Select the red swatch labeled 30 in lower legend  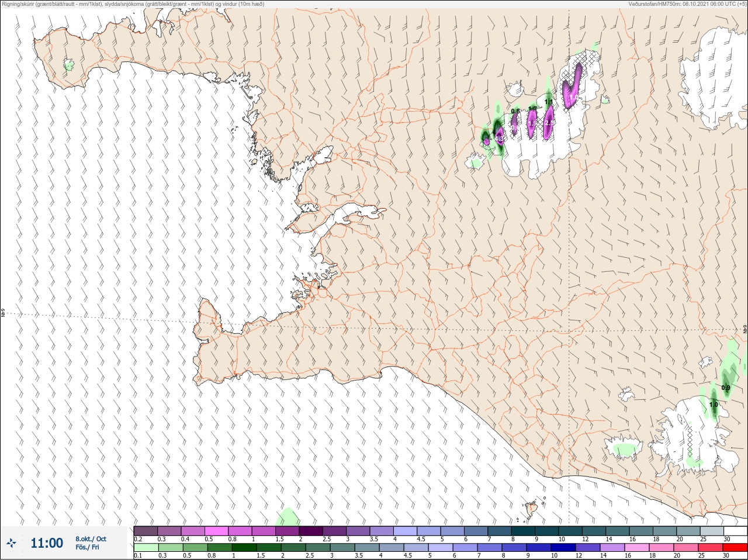coord(735,548)
